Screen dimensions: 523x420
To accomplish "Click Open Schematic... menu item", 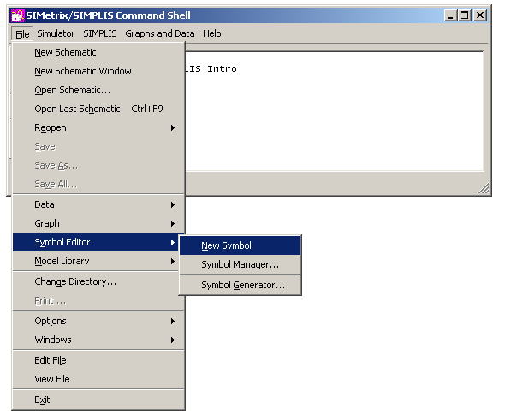I will tap(98, 90).
